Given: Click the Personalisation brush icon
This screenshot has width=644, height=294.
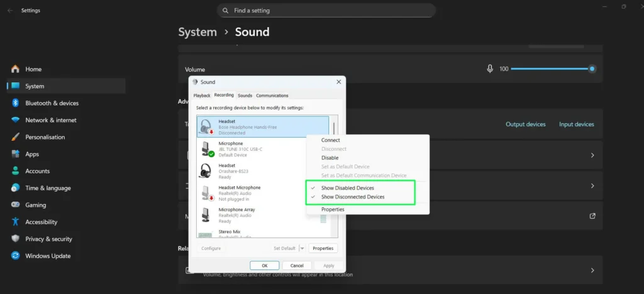Looking at the screenshot, I should pyautogui.click(x=15, y=137).
